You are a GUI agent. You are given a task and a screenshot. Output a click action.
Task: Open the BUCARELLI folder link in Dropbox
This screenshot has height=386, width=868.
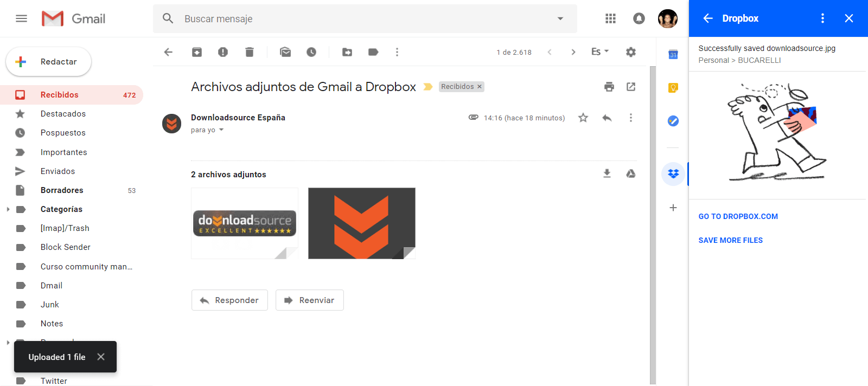click(x=759, y=60)
